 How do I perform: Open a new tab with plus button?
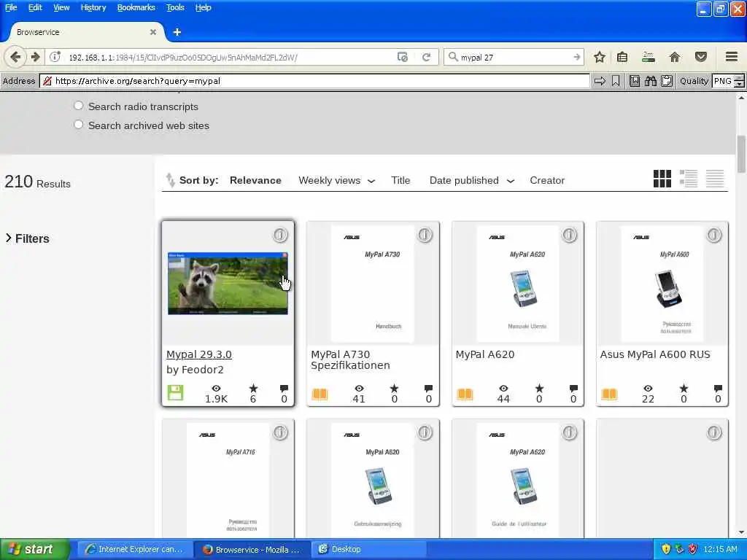tap(177, 32)
